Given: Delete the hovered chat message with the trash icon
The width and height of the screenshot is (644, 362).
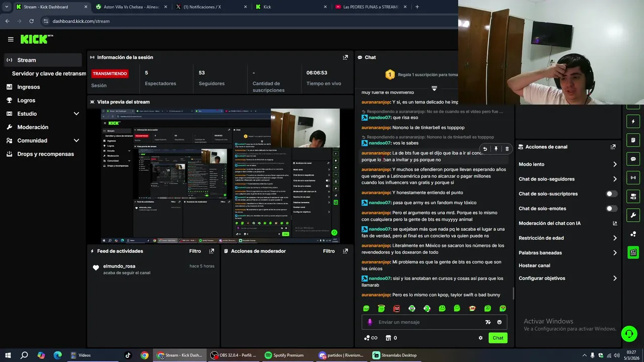Looking at the screenshot, I should click(x=507, y=149).
